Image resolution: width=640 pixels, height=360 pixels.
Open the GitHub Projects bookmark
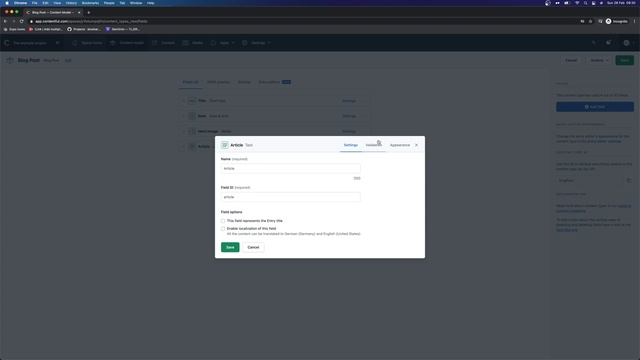click(x=84, y=29)
